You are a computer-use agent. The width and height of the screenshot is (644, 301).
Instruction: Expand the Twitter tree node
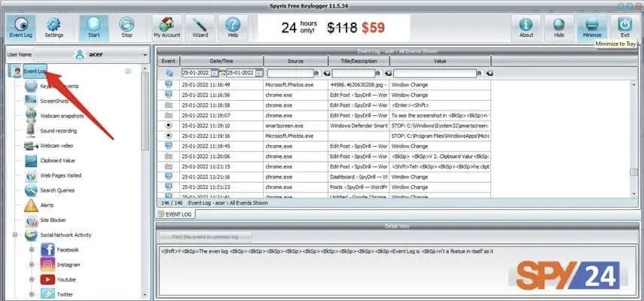[x=32, y=294]
